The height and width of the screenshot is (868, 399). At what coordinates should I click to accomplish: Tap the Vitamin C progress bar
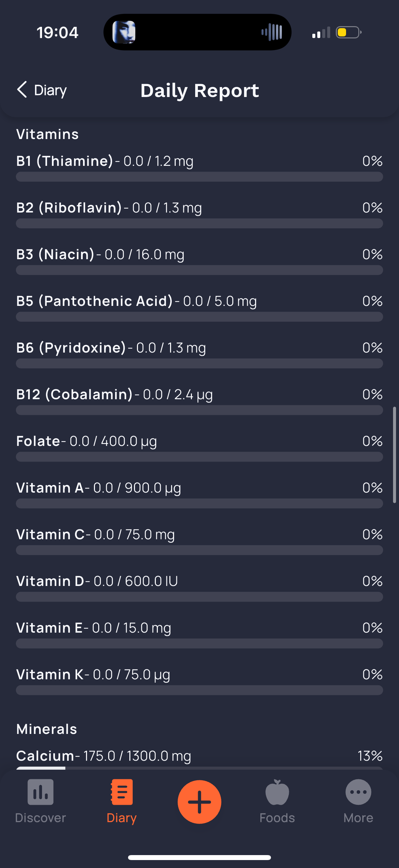199,550
